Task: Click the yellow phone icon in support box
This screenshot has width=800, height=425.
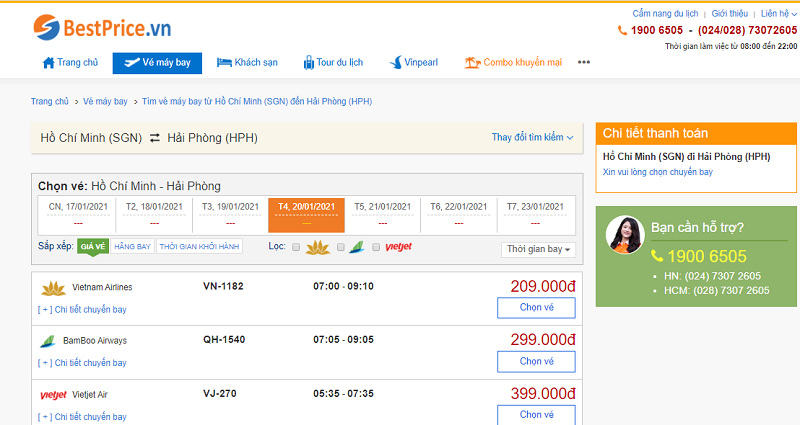Action: pyautogui.click(x=657, y=256)
